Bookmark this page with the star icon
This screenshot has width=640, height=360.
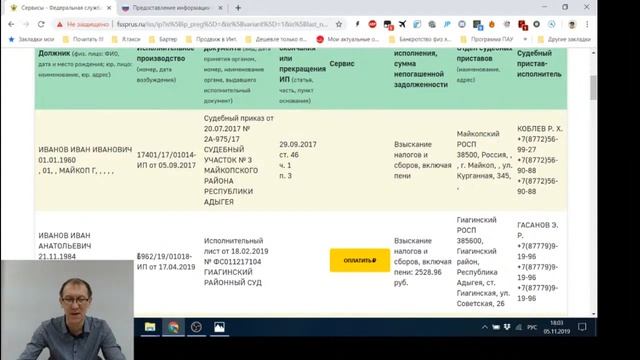339,24
